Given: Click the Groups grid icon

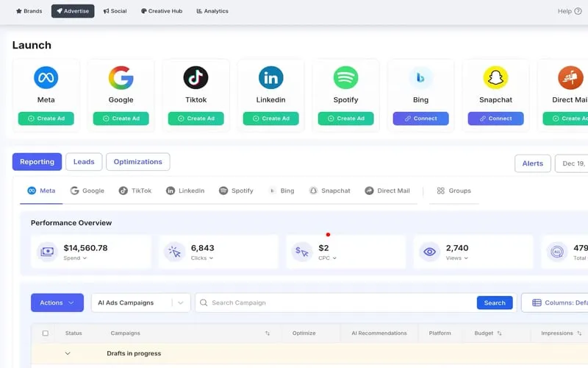Looking at the screenshot, I should pos(440,191).
